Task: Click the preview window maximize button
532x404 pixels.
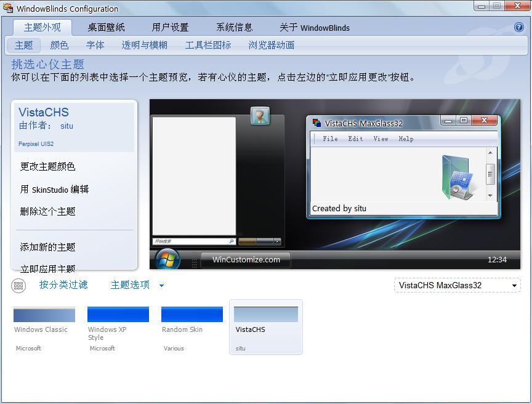Action: [464, 121]
